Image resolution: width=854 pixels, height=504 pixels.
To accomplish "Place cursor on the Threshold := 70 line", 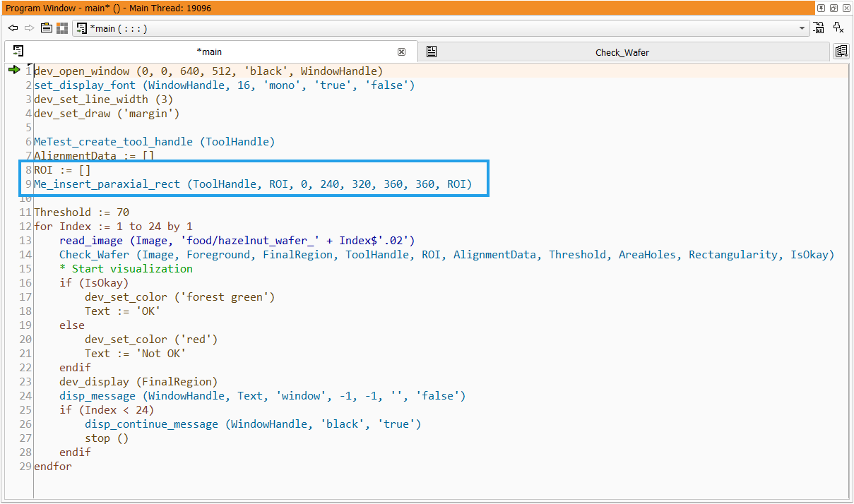I will point(81,212).
